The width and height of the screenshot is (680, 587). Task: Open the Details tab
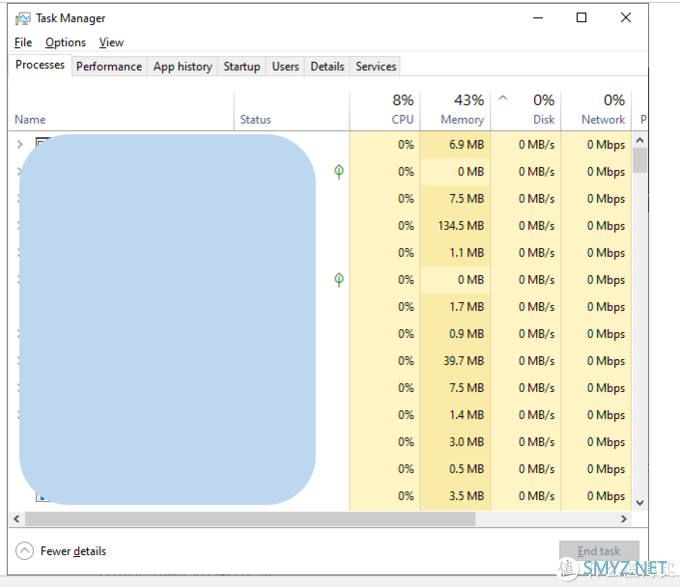[327, 66]
